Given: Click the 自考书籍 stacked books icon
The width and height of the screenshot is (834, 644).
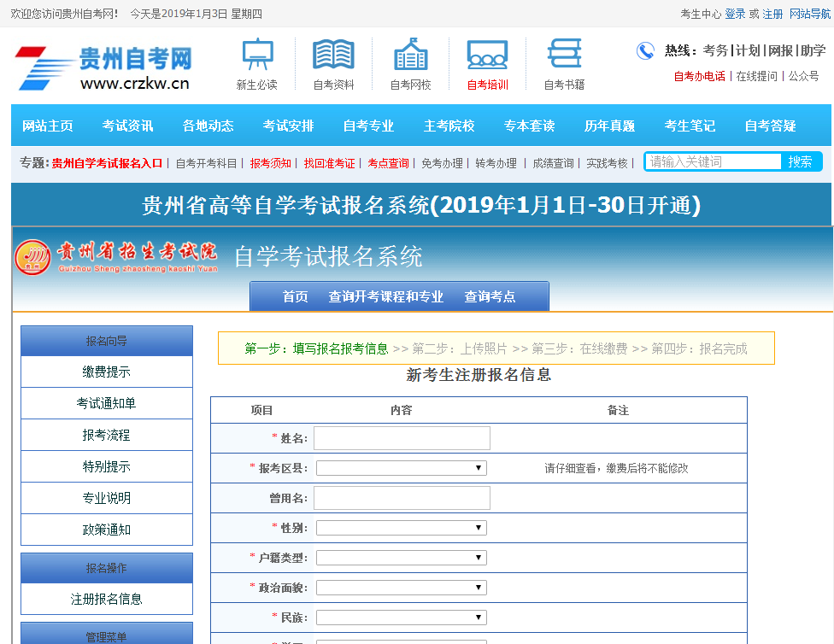Looking at the screenshot, I should tap(564, 55).
